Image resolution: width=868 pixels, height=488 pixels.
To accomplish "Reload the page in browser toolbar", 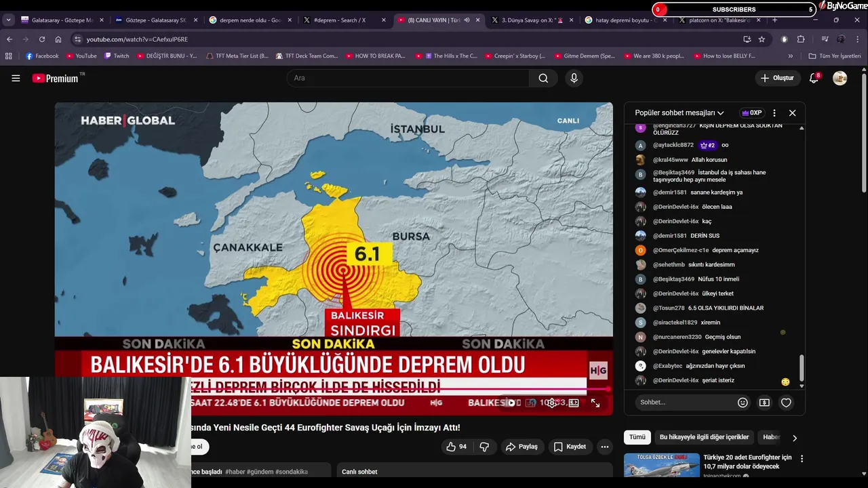I will point(42,39).
